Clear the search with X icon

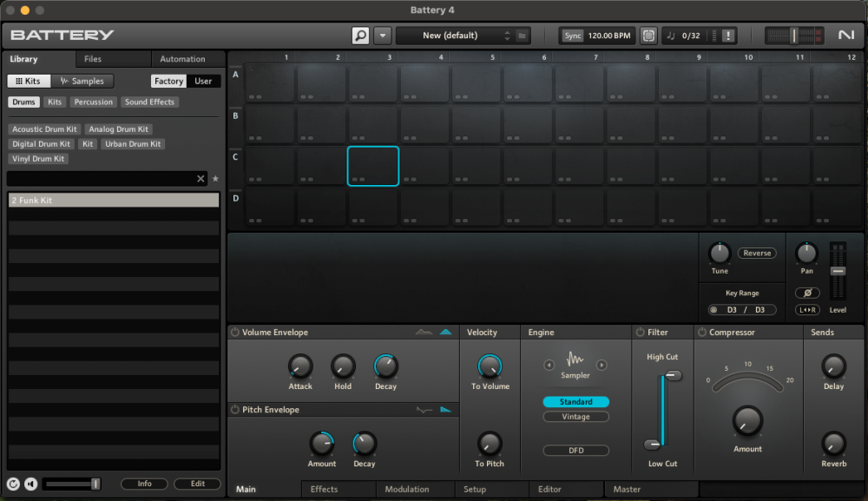pyautogui.click(x=201, y=179)
